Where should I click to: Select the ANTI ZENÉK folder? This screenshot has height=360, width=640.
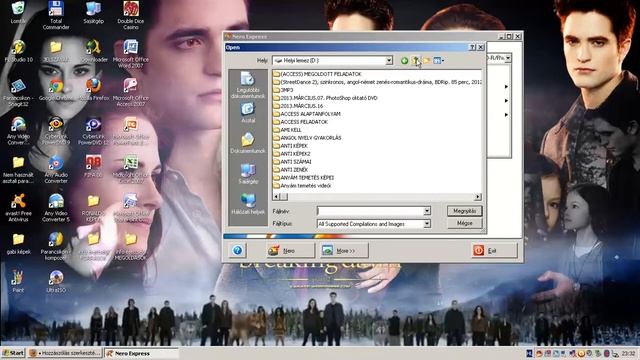[291, 169]
